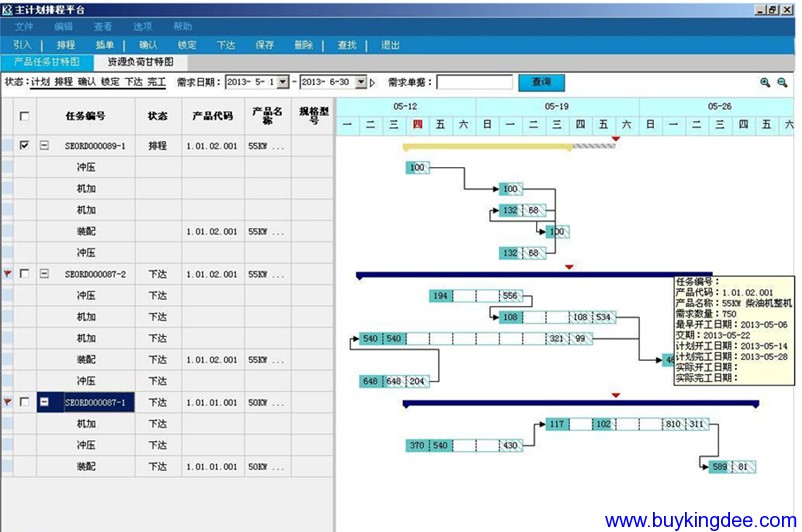802x532 pixels.
Task: Click the 05-19 week header
Action: [557, 106]
